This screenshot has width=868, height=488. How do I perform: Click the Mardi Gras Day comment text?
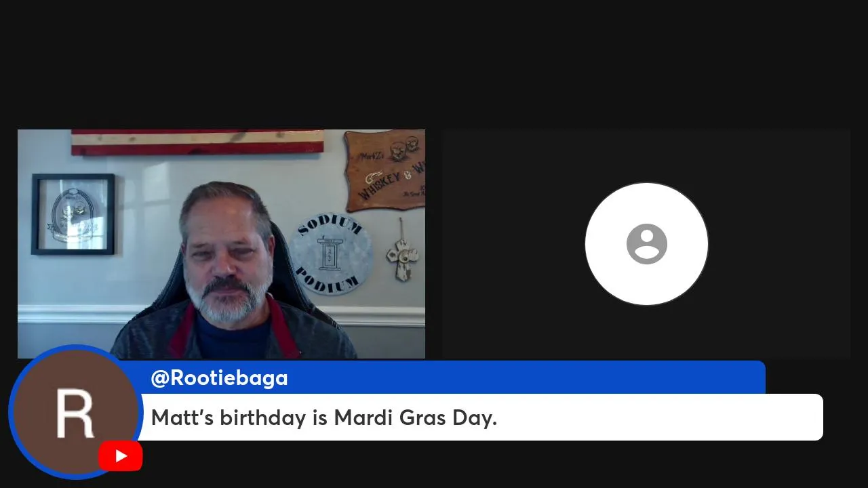(324, 418)
